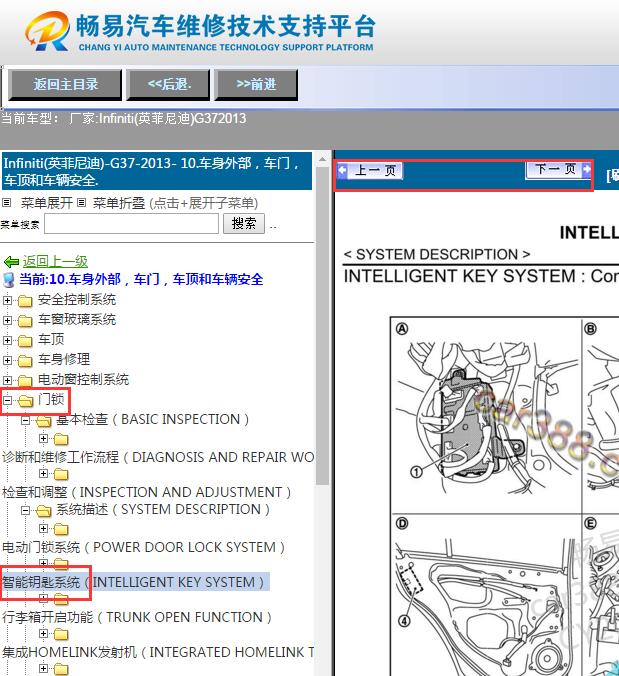Screen dimensions: 619x676
Task: Click the 电动窗控制系统 folder icon
Action: point(25,381)
